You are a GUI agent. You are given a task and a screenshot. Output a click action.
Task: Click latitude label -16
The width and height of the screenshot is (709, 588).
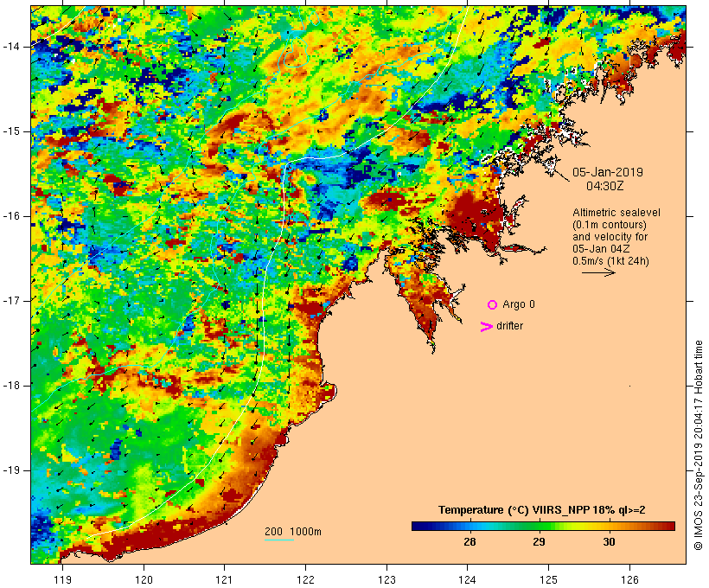click(10, 216)
